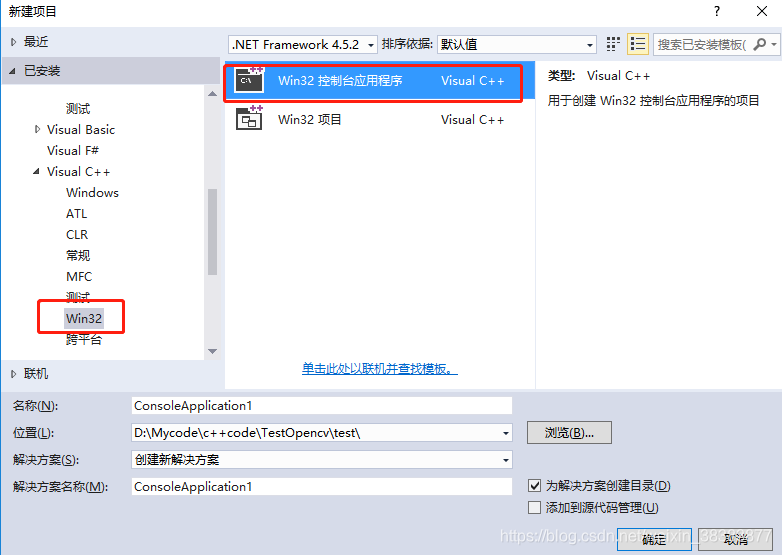Open the dialog help question mark
Image resolution: width=782 pixels, height=555 pixels.
pyautogui.click(x=717, y=11)
